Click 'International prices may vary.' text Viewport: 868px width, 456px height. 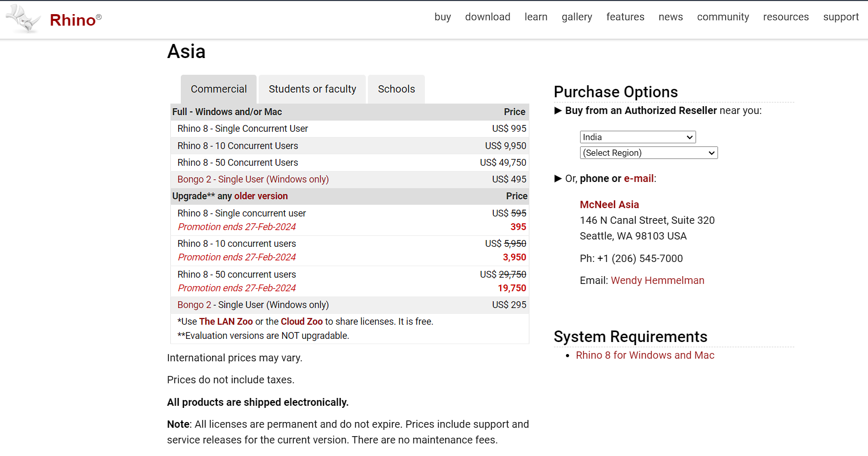point(235,358)
